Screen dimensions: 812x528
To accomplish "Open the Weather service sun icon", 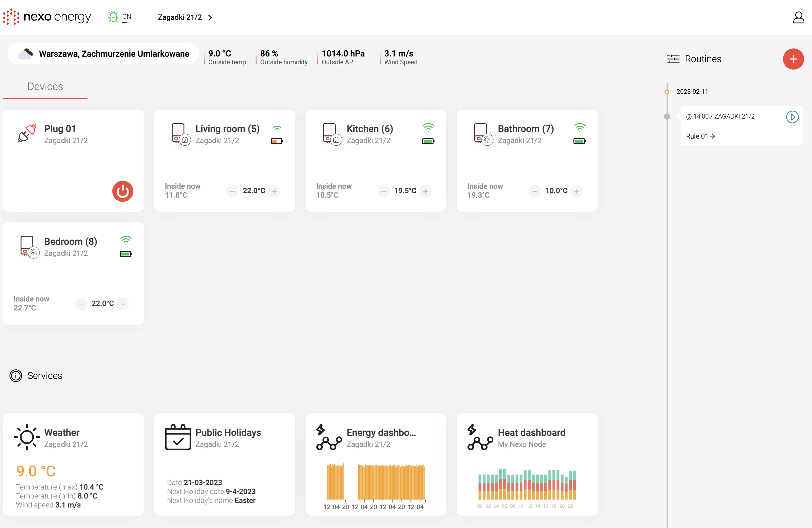I will click(27, 437).
